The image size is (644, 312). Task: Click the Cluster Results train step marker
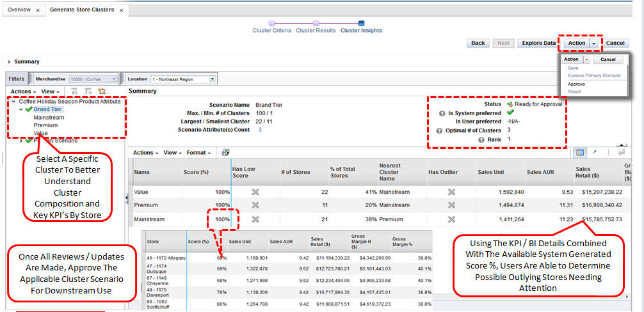point(316,24)
